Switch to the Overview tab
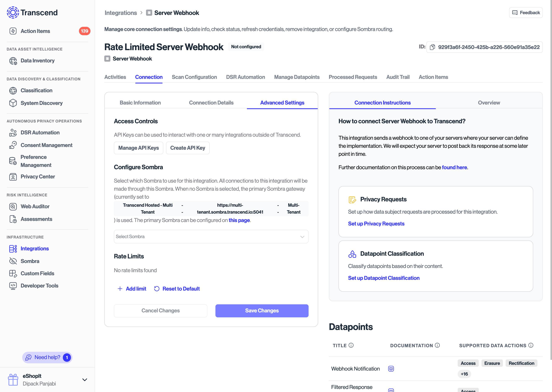Screen dimensions: 552x392 (x=489, y=103)
